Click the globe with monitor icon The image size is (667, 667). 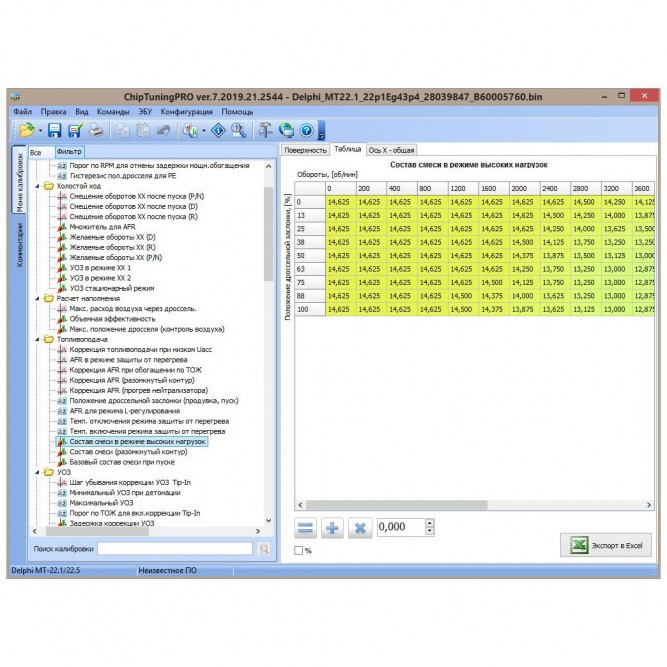pos(286,130)
